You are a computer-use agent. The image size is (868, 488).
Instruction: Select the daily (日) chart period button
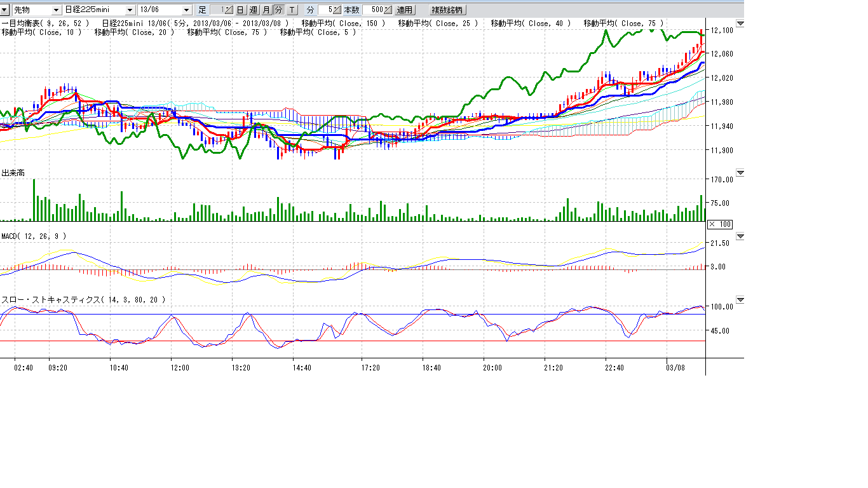(x=240, y=10)
